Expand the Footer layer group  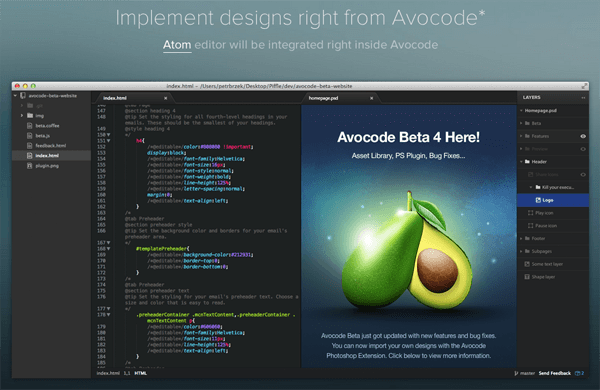pyautogui.click(x=521, y=238)
